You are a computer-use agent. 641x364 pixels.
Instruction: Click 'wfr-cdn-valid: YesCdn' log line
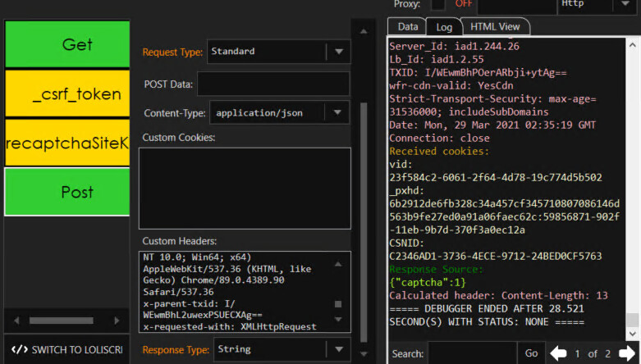pyautogui.click(x=451, y=85)
